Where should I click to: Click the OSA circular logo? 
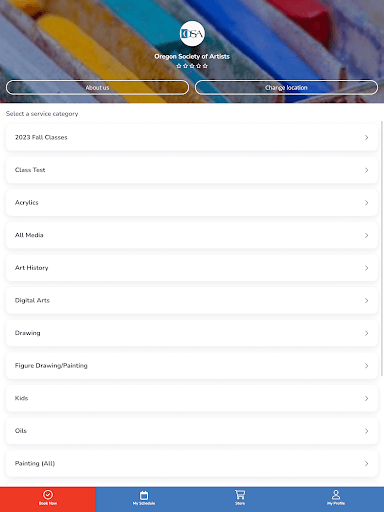coord(192,34)
